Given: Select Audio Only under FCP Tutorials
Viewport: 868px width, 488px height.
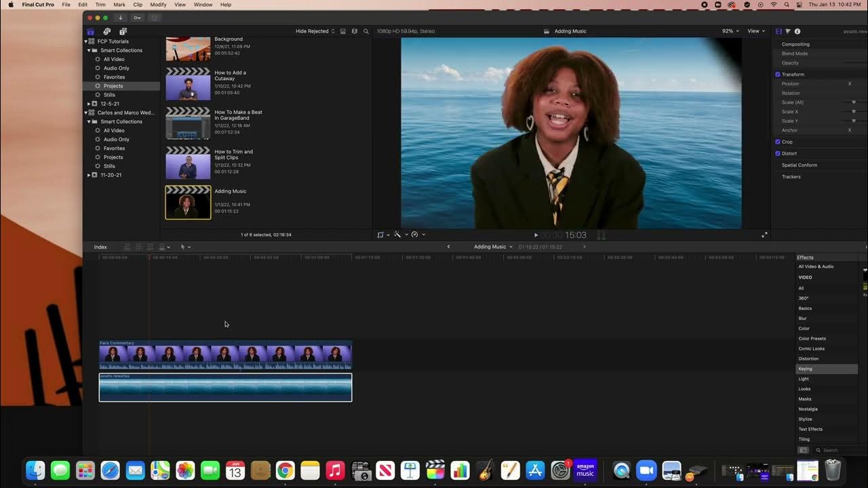Looking at the screenshot, I should (116, 68).
